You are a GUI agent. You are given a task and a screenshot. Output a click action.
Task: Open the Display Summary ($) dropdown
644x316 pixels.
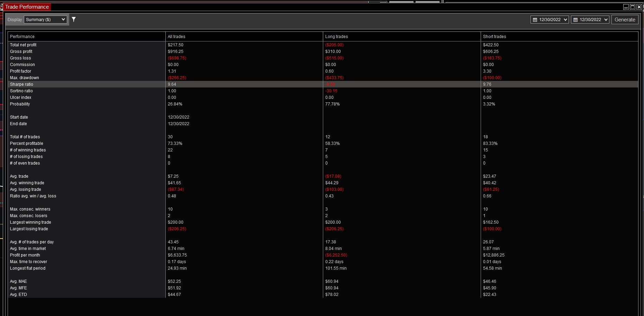click(x=45, y=19)
